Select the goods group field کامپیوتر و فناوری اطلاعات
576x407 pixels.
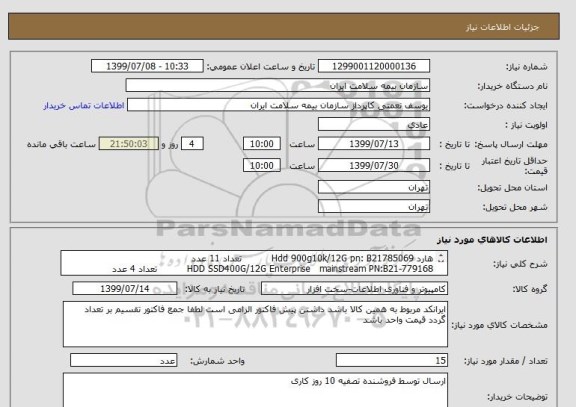coord(354,289)
